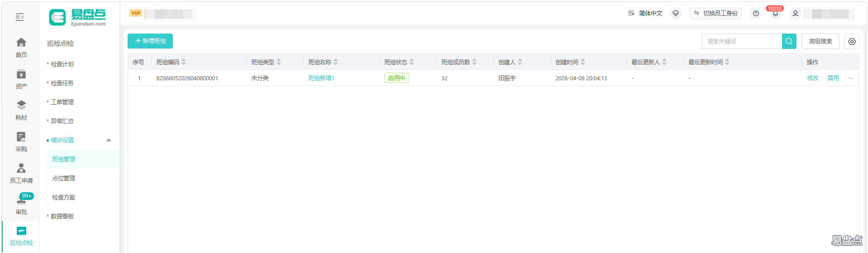
Task: Select the 巡检点检 inspection module icon
Action: 21,231
